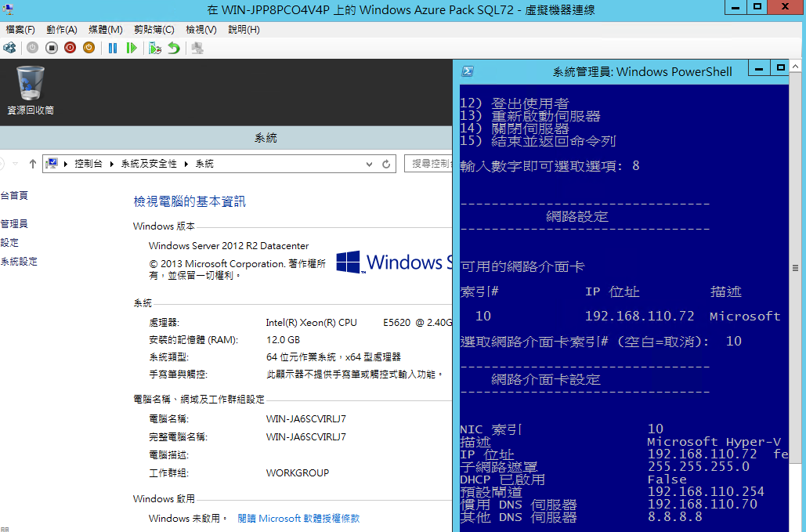Viewport: 806px width, 532px height.
Task: Click the Windows 未啟用 status text
Action: tap(188, 518)
